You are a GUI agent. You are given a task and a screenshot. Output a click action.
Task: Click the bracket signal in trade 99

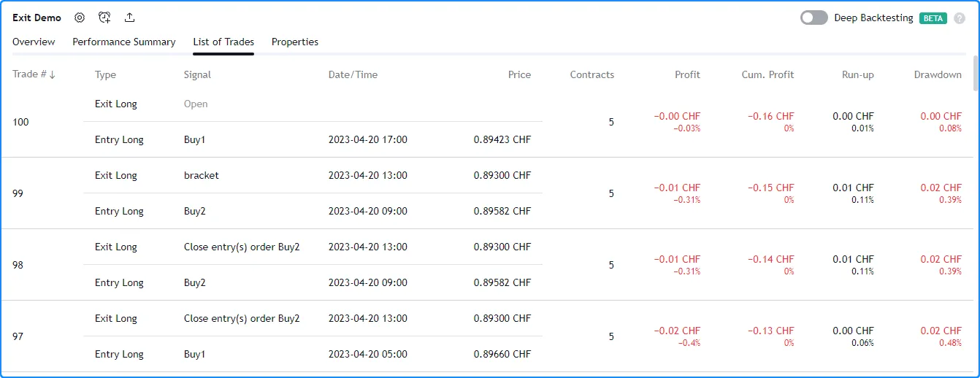(x=202, y=175)
